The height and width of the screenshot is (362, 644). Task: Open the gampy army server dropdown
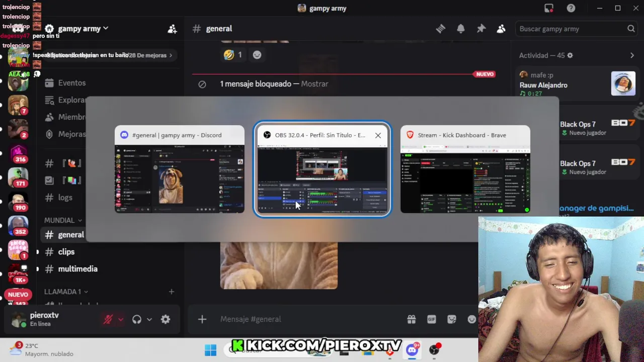point(83,29)
